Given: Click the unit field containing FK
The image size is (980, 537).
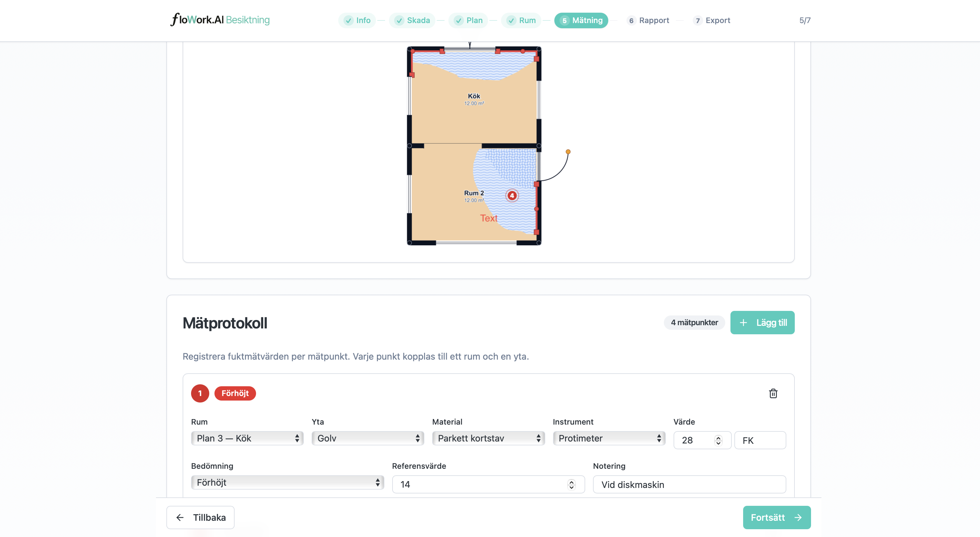Looking at the screenshot, I should click(760, 440).
